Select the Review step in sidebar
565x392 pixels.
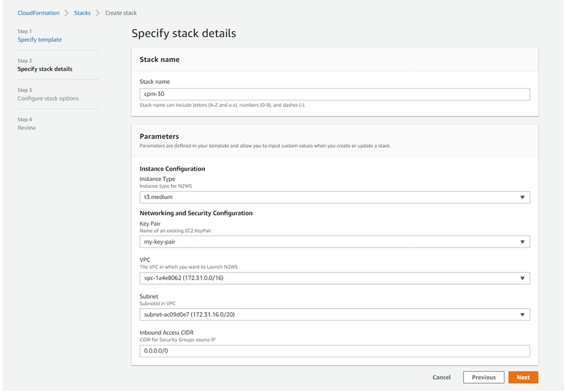pos(27,128)
